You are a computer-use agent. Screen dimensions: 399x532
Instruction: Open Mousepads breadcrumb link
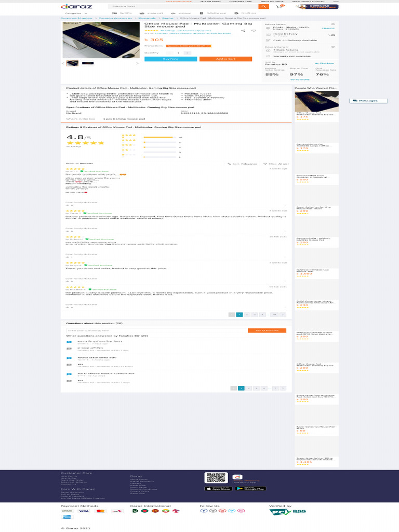pyautogui.click(x=147, y=18)
